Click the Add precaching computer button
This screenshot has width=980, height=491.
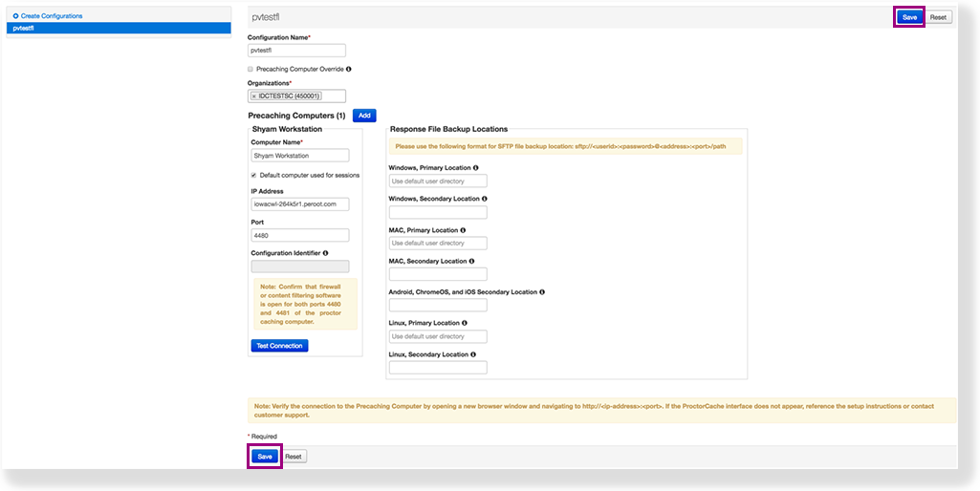[364, 116]
